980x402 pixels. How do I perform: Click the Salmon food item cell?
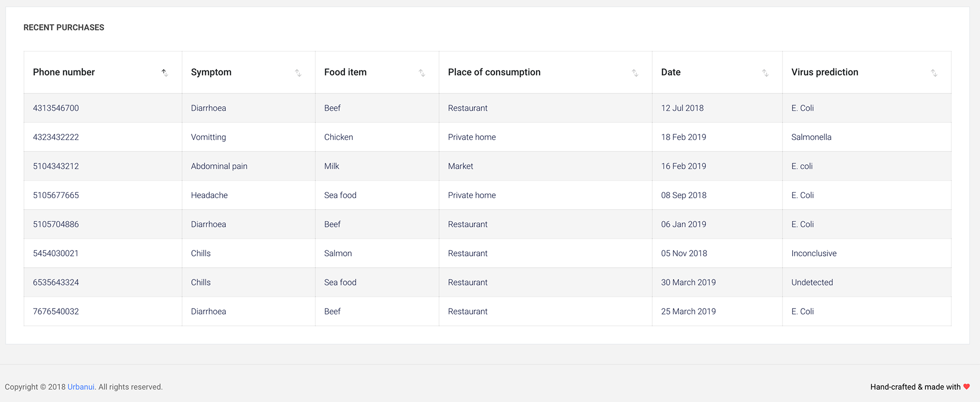coord(338,253)
